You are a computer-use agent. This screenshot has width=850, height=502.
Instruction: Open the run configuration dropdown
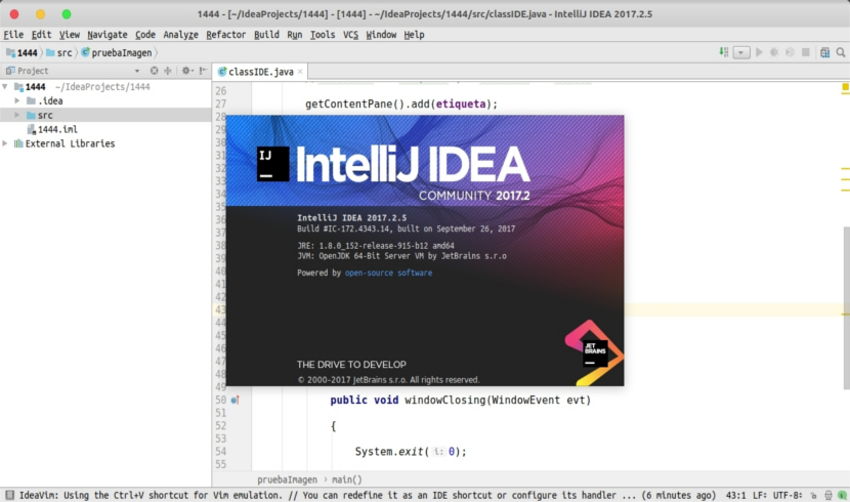coord(741,53)
